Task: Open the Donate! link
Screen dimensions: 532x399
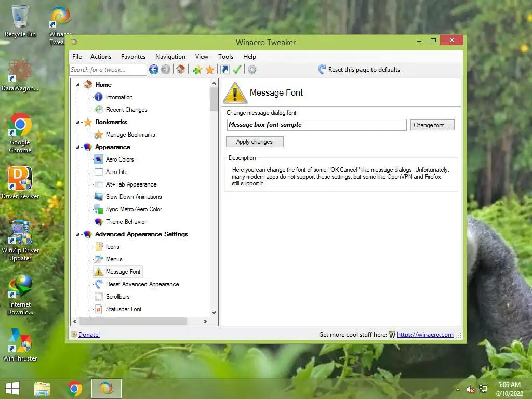Action: coord(89,335)
